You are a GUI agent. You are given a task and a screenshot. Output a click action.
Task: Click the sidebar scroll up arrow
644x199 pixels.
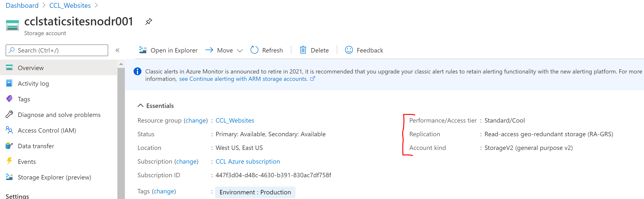pyautogui.click(x=121, y=64)
